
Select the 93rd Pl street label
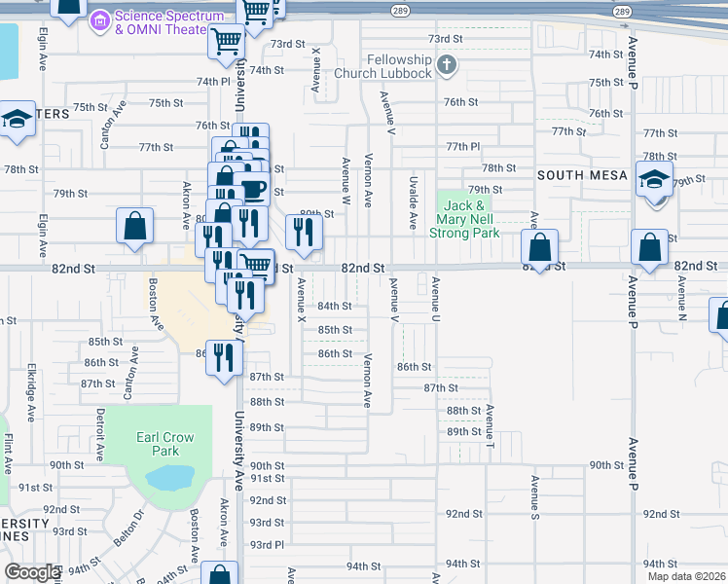[267, 544]
